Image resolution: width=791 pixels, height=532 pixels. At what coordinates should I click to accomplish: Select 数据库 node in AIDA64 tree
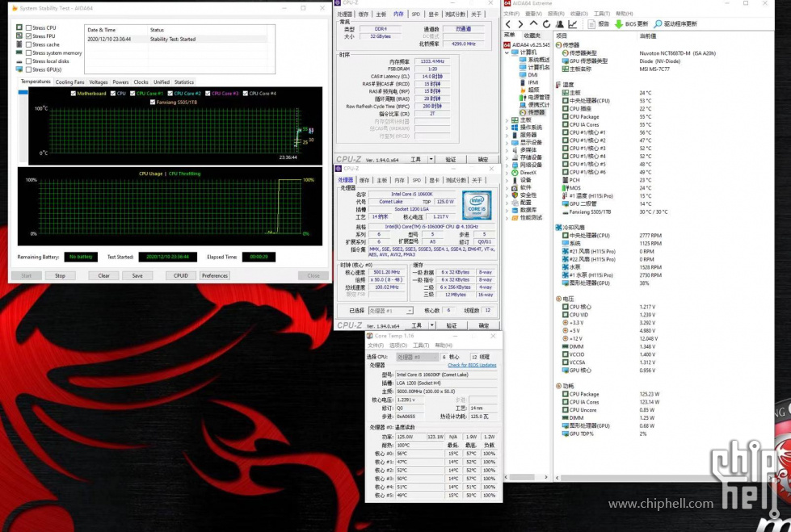point(524,210)
